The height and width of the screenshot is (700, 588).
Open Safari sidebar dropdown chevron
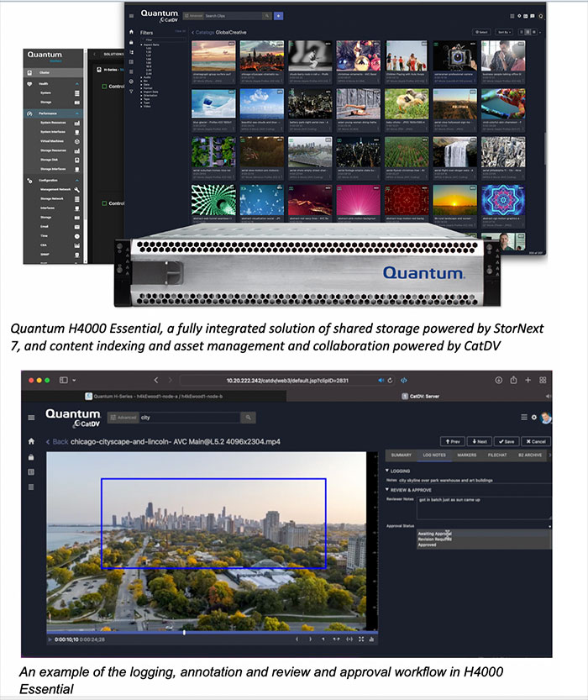[x=74, y=381]
